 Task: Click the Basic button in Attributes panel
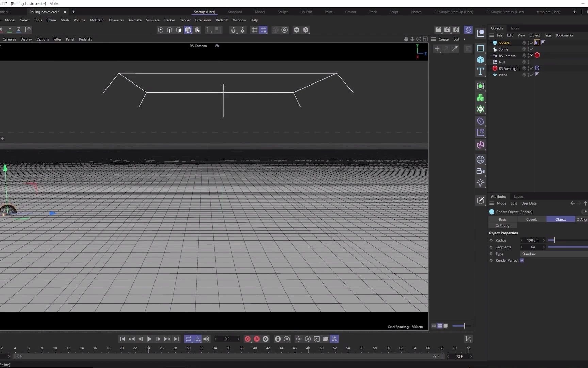(x=502, y=219)
